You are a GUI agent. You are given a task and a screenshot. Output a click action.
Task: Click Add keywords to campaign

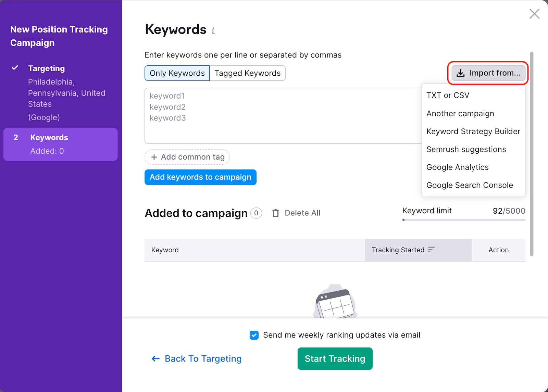click(x=200, y=177)
